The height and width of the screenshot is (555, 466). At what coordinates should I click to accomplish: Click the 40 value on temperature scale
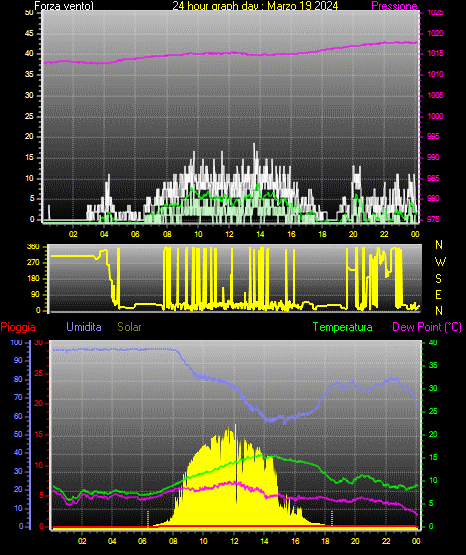tap(433, 343)
